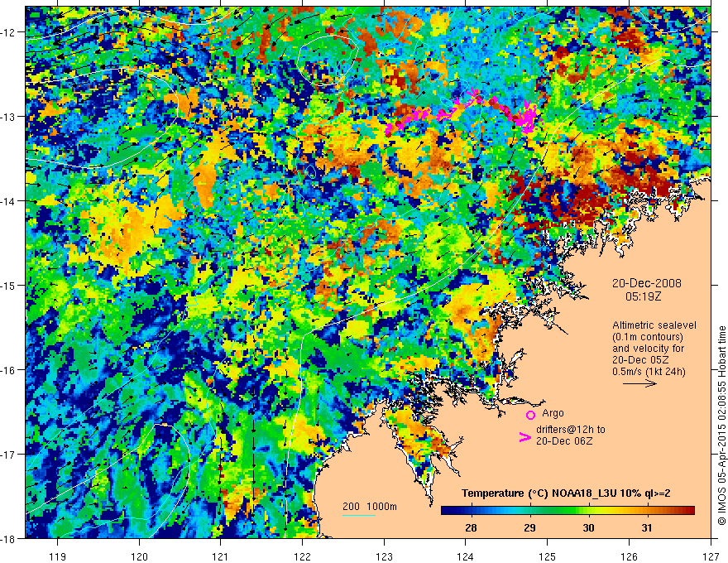Click the longitude axis label '123'
The height and width of the screenshot is (563, 728).
(x=384, y=557)
